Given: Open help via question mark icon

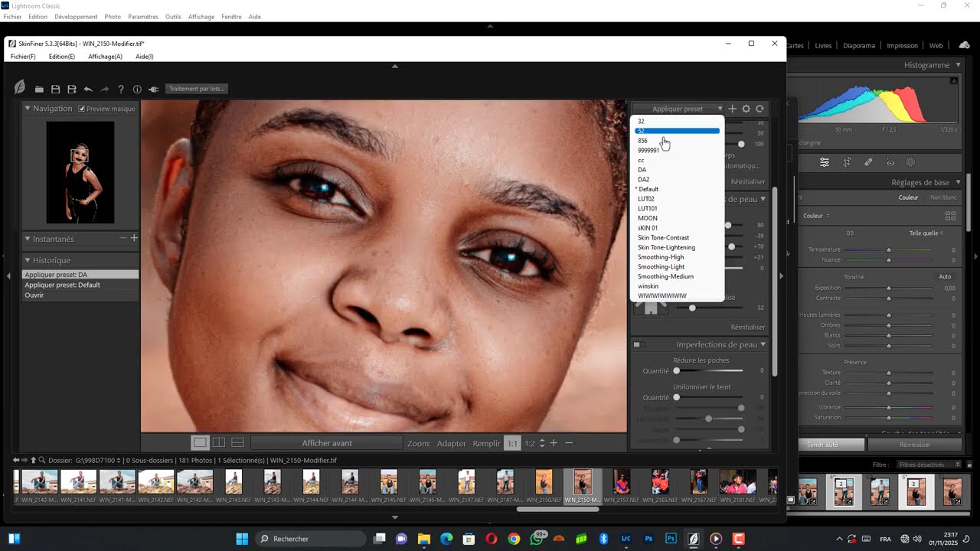Looking at the screenshot, I should [x=121, y=90].
